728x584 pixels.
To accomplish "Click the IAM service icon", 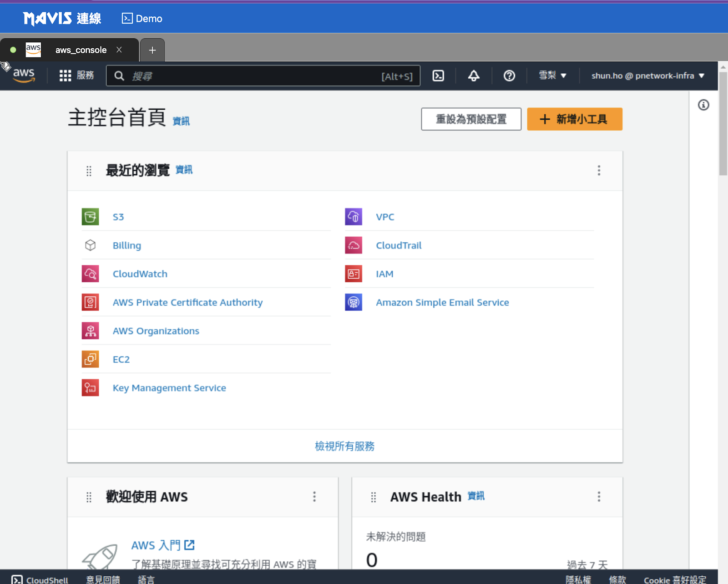I will pos(354,274).
